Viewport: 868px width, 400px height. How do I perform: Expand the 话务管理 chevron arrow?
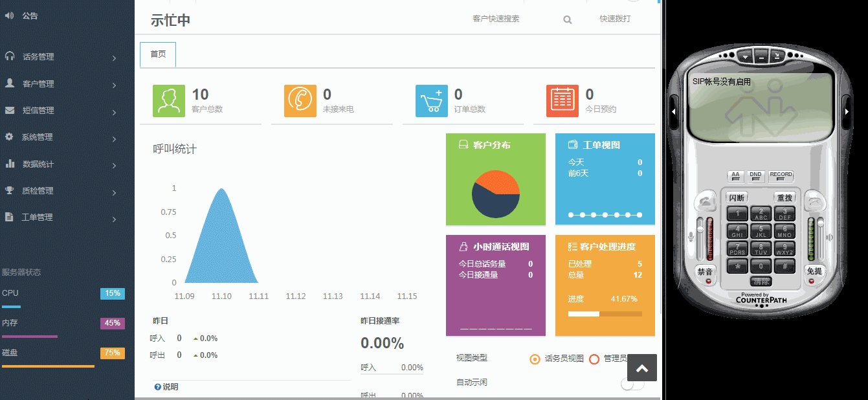point(115,56)
